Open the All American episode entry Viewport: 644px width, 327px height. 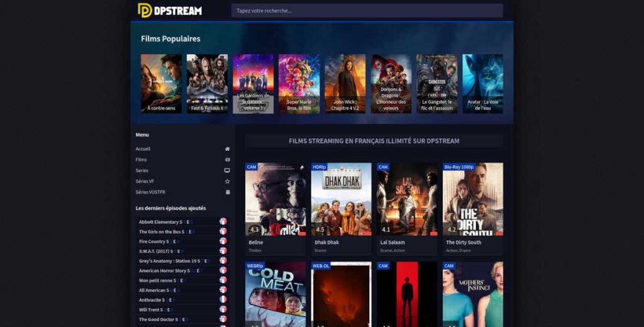pos(183,290)
